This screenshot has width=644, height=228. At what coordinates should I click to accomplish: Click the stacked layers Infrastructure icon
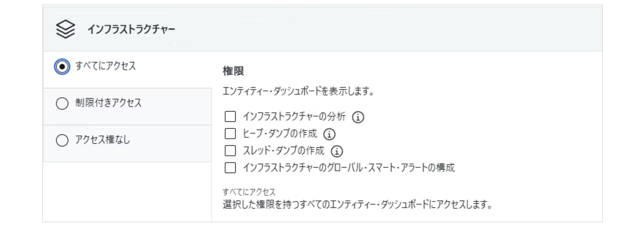click(65, 29)
